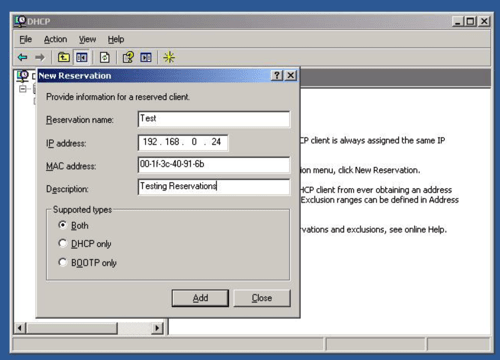Click the dialog's question mark help button
The width and height of the screenshot is (500, 360).
pos(277,75)
